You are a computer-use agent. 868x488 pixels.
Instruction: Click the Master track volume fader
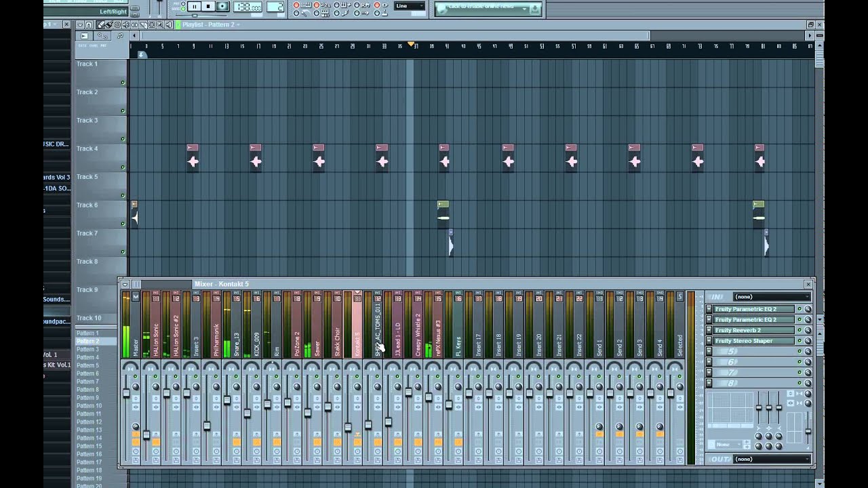[x=126, y=393]
